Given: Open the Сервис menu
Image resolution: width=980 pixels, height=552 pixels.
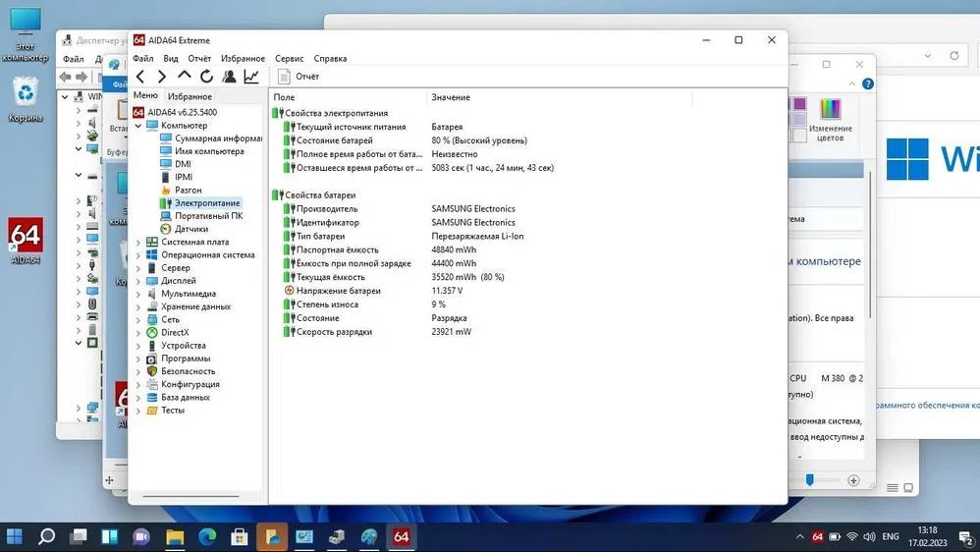Looking at the screenshot, I should 289,59.
